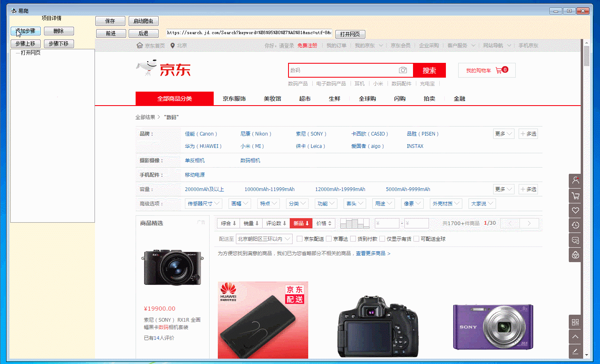Click the price distribution histogram icon
600x364 pixels.
point(355,223)
